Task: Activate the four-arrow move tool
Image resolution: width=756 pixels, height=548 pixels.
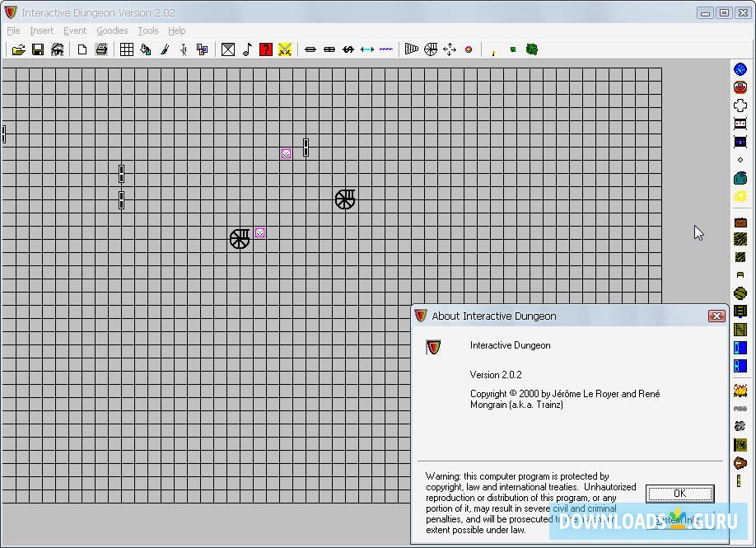Action: [450, 49]
